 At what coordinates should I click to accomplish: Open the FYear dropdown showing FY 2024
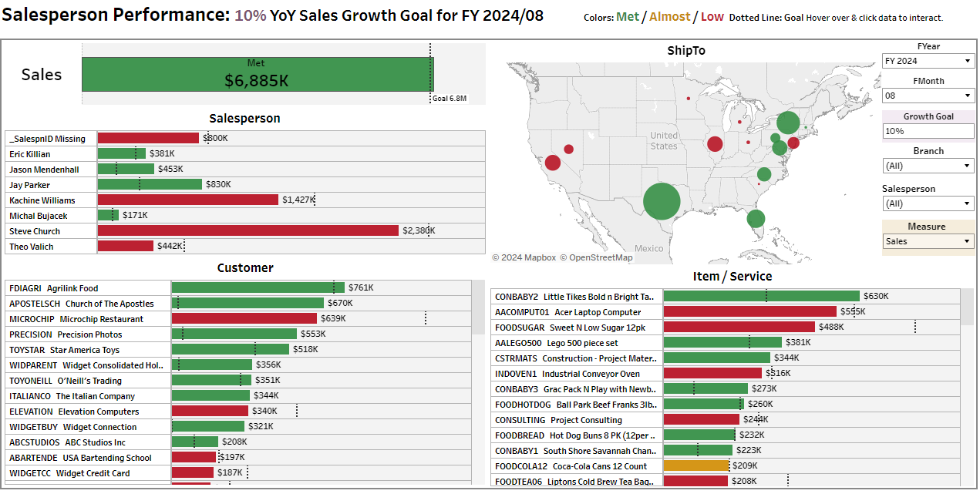tap(928, 61)
